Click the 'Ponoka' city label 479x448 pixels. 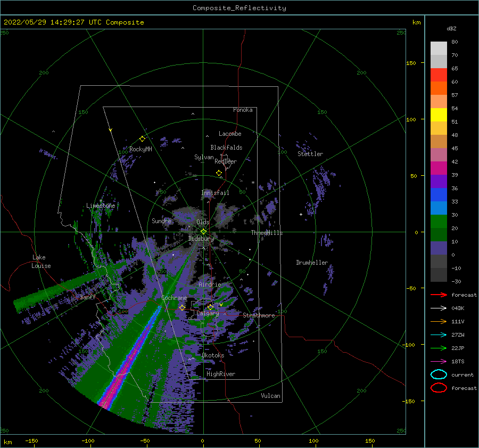point(243,110)
